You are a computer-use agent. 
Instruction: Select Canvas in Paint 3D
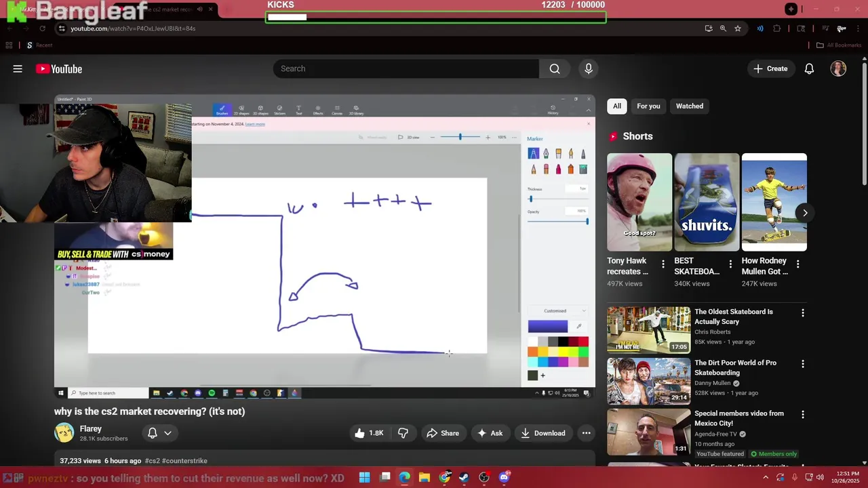[x=337, y=110]
